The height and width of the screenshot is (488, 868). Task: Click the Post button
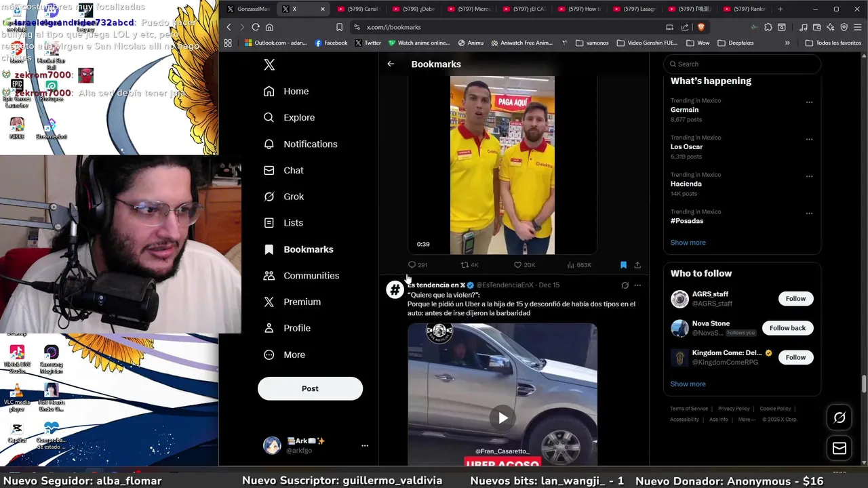click(310, 388)
